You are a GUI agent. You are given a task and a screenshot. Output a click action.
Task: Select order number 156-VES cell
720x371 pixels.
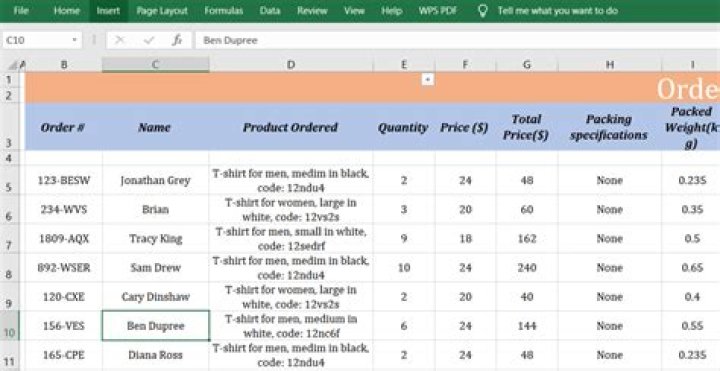64,326
